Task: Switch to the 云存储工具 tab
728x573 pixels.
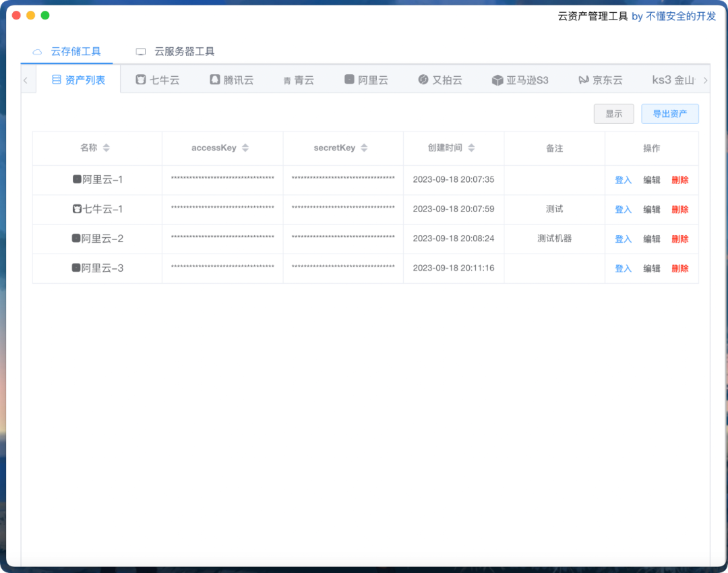Action: tap(66, 51)
